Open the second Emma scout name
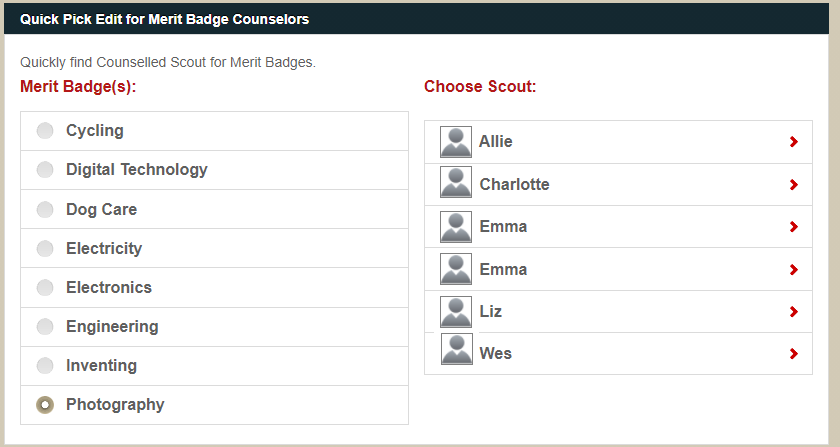This screenshot has height=447, width=840. 503,270
